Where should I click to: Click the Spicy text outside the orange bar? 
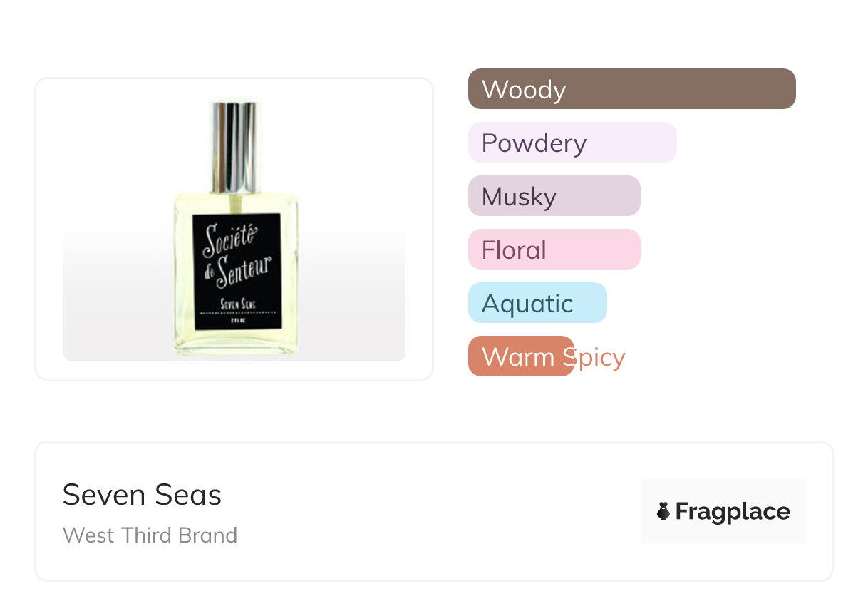tap(600, 356)
